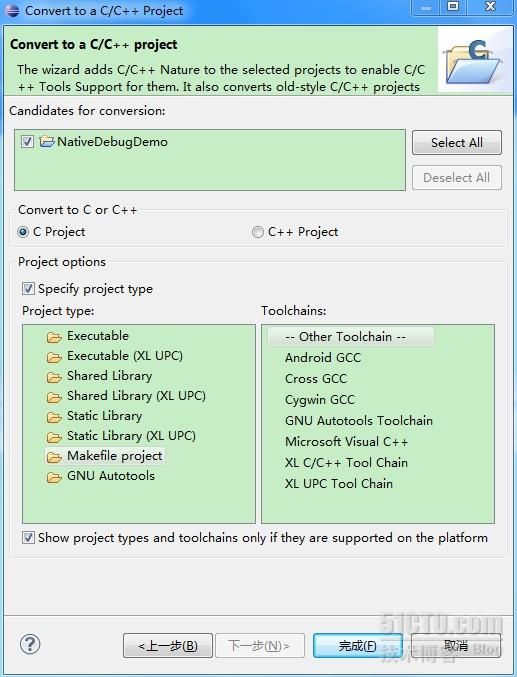This screenshot has height=677, width=517.
Task: Click the help question mark icon
Action: pos(30,644)
